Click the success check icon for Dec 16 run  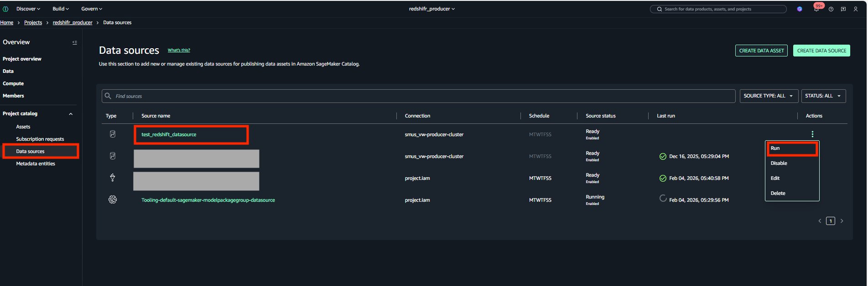point(663,156)
